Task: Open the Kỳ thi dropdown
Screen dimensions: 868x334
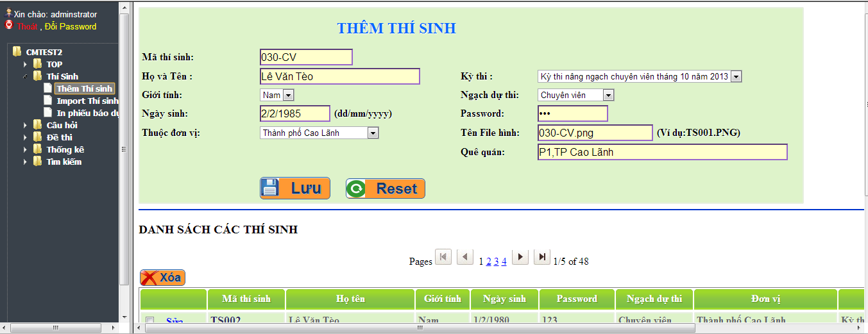Action: [640, 76]
